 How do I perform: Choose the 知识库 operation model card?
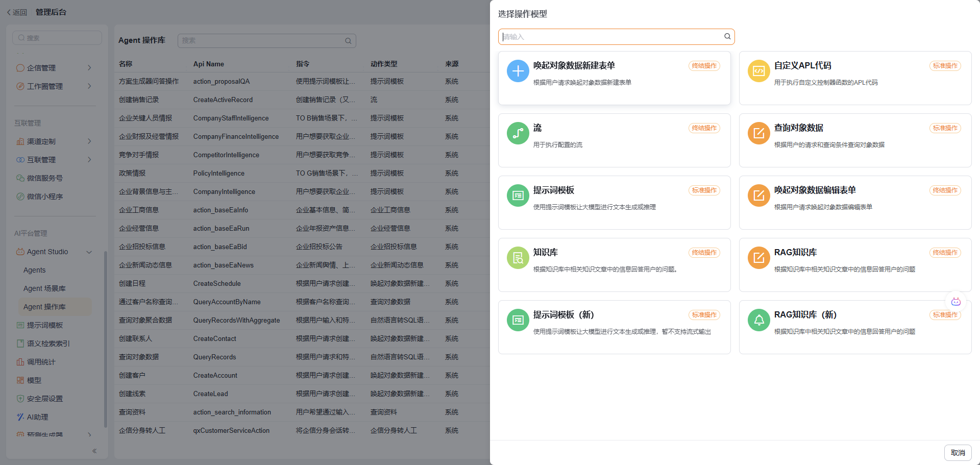615,265
